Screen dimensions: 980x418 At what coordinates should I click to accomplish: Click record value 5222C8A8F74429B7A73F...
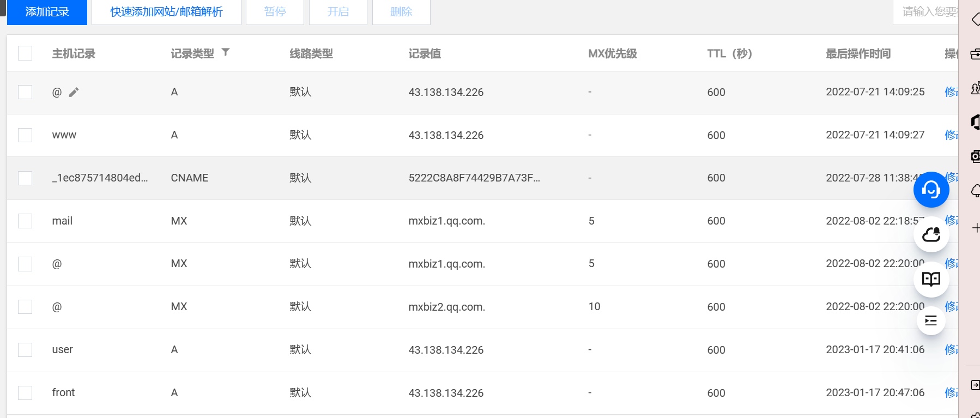pos(474,178)
